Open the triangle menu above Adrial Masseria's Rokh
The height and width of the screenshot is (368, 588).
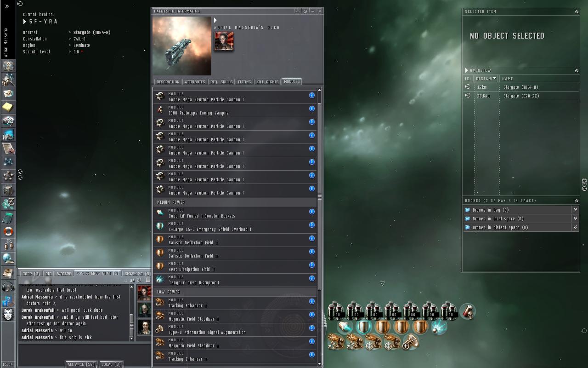click(215, 20)
